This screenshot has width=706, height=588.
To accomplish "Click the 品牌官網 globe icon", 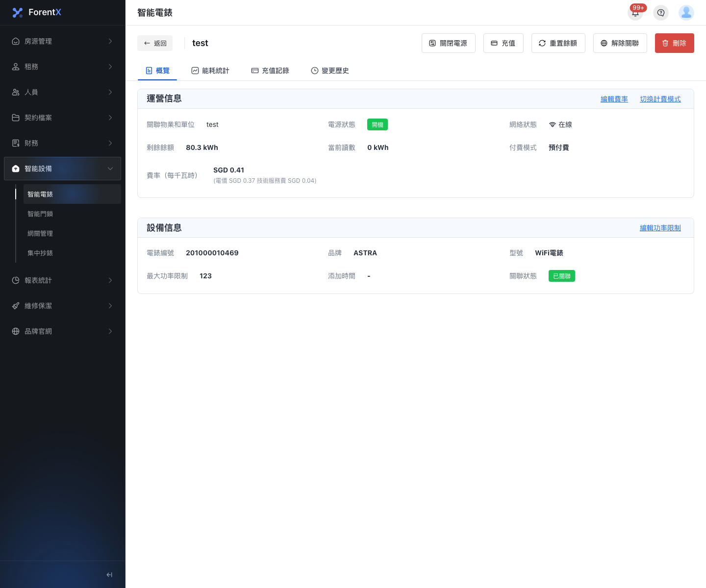I will (x=16, y=331).
